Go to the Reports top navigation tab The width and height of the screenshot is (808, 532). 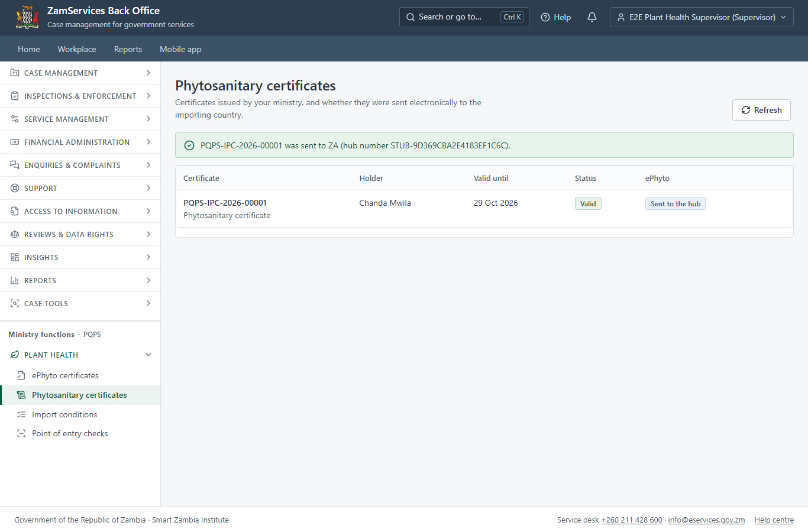(128, 49)
